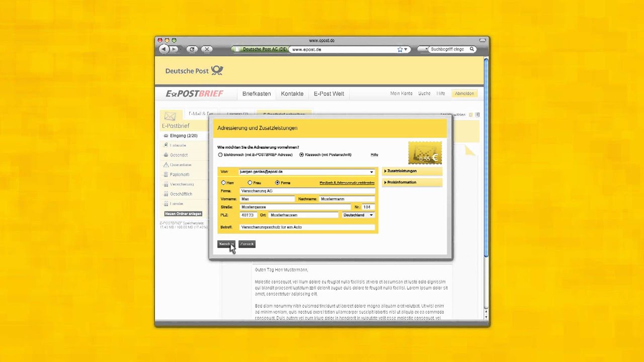Click the Papierkorb trash icon

[x=166, y=174]
